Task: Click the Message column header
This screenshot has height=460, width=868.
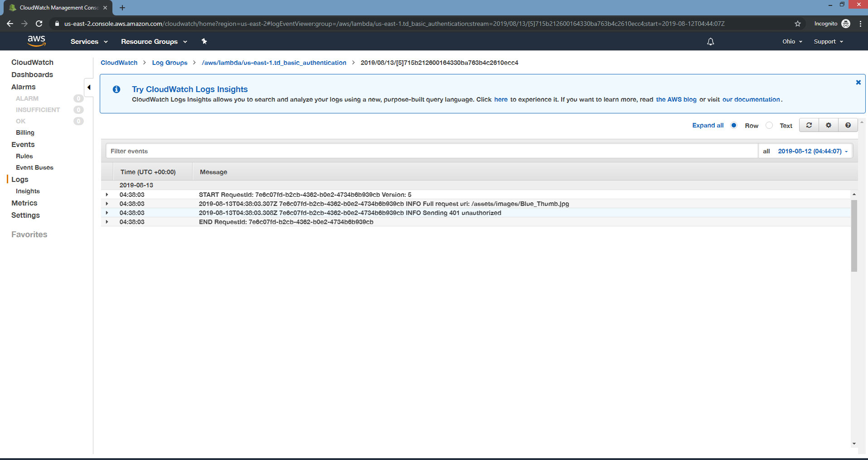Action: click(x=213, y=172)
